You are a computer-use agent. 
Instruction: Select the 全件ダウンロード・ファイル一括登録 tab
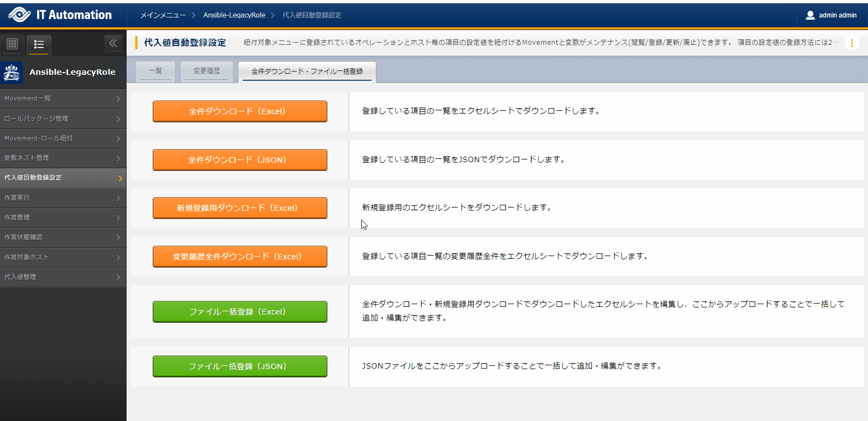(307, 72)
